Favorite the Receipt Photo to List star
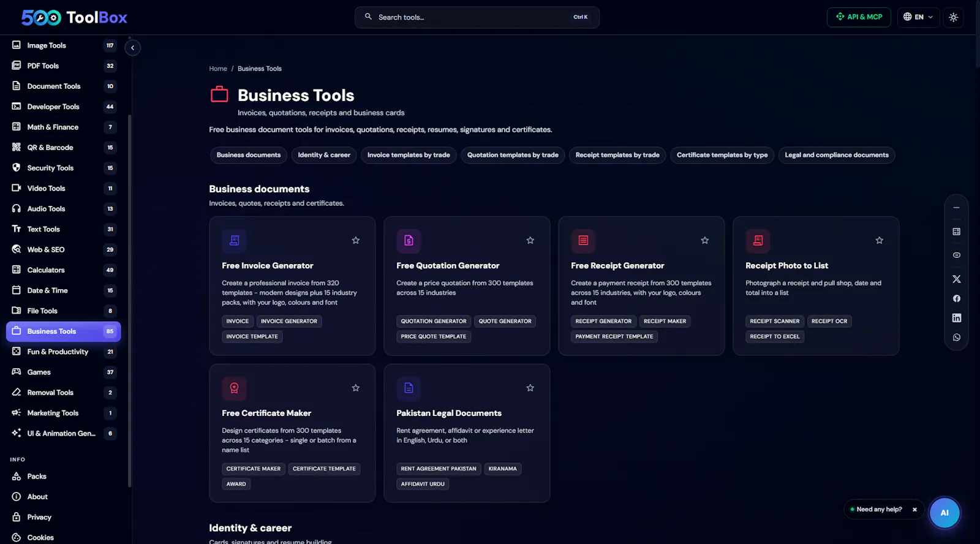 880,240
